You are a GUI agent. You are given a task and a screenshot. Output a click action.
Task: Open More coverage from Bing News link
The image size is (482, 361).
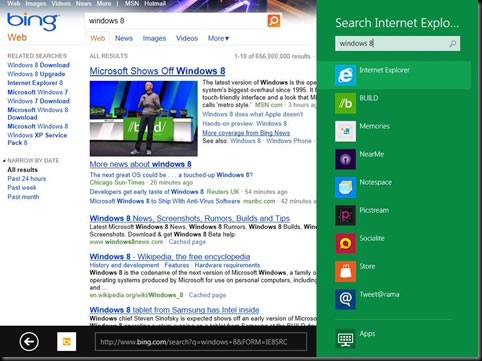click(x=246, y=133)
